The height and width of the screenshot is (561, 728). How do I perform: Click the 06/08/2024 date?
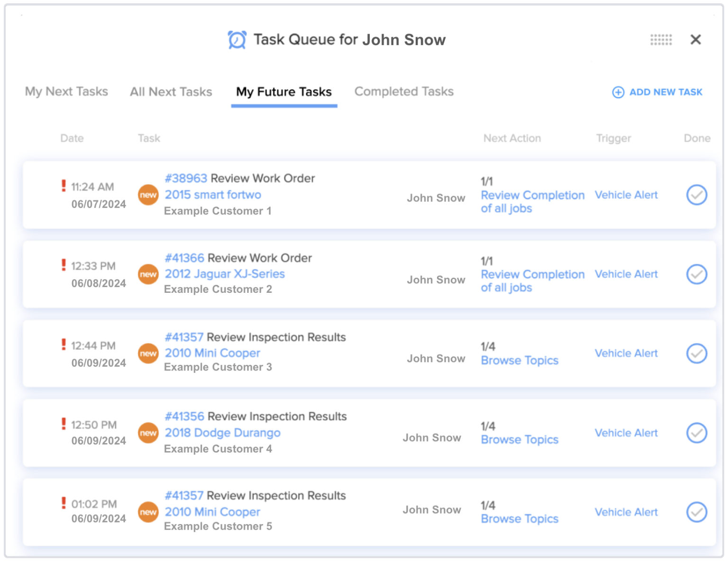pos(99,283)
